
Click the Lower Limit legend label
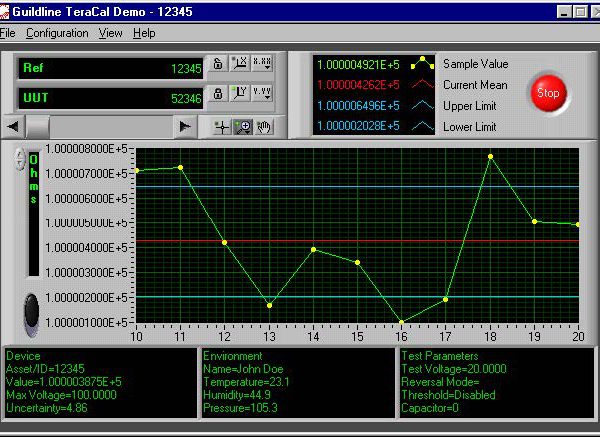(x=470, y=127)
